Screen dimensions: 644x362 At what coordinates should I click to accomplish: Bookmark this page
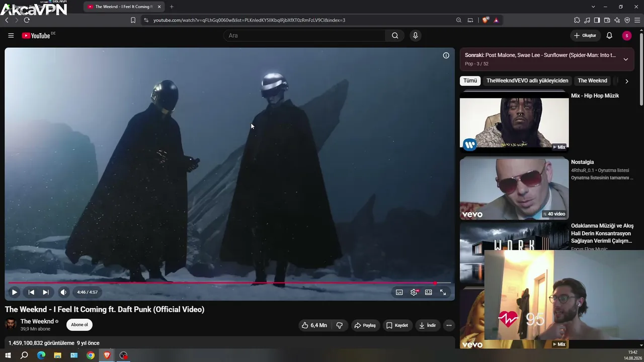pyautogui.click(x=133, y=20)
